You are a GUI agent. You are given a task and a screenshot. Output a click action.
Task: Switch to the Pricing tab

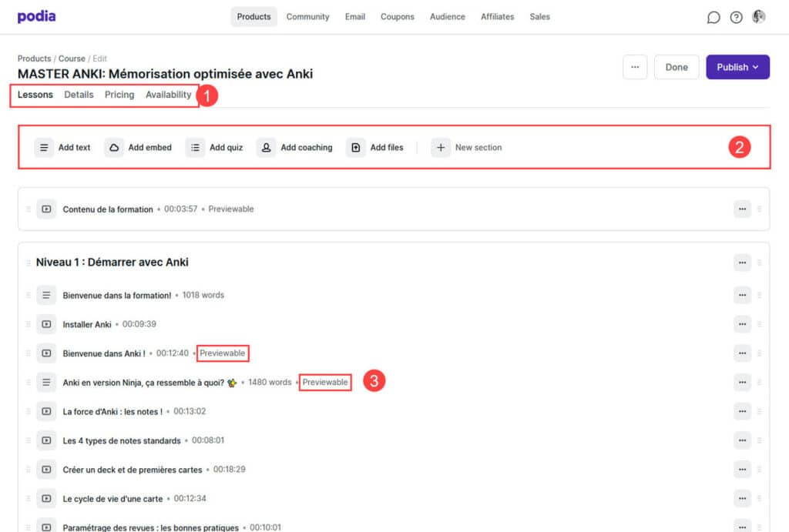pyautogui.click(x=119, y=95)
